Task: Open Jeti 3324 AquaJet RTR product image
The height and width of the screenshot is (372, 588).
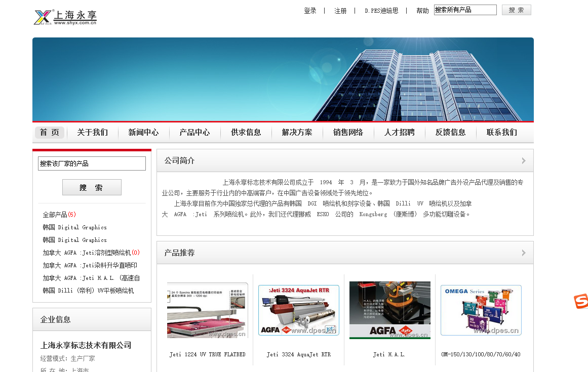Action: pyautogui.click(x=298, y=310)
